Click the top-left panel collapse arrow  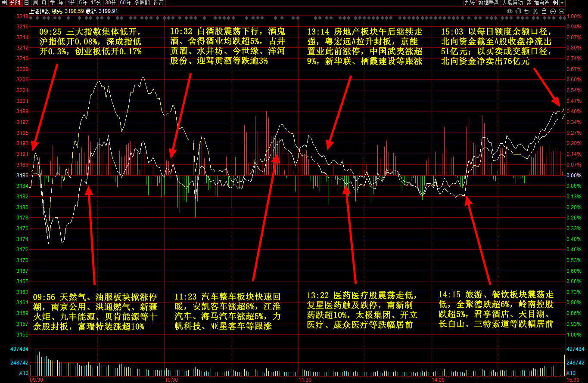pos(4,3)
